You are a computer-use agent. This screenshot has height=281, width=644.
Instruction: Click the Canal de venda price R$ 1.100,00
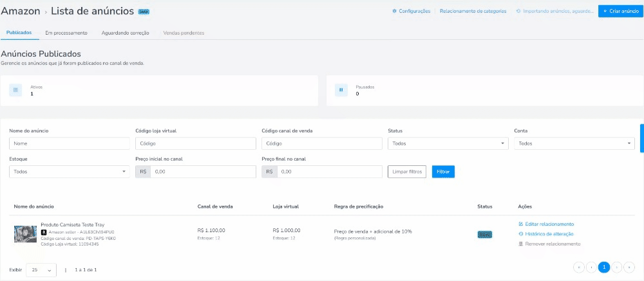tap(211, 230)
